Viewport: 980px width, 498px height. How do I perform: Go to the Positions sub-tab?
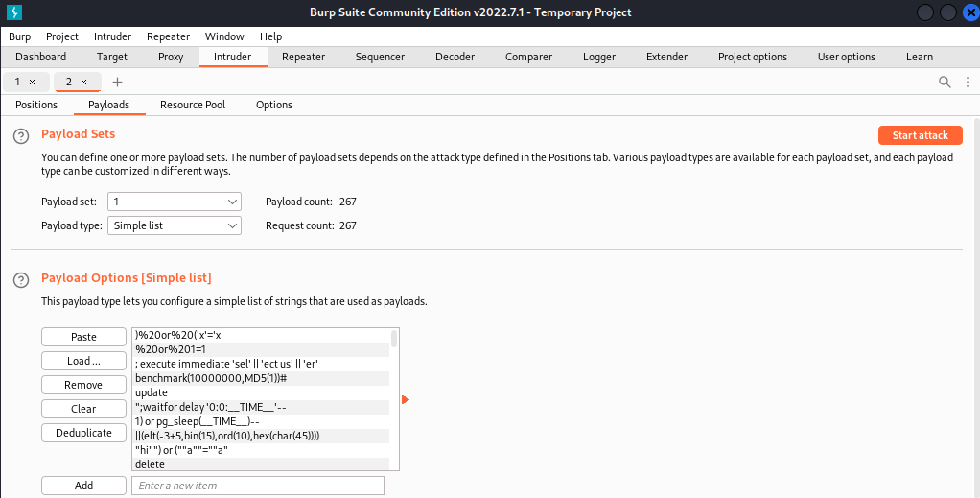pyautogui.click(x=36, y=105)
